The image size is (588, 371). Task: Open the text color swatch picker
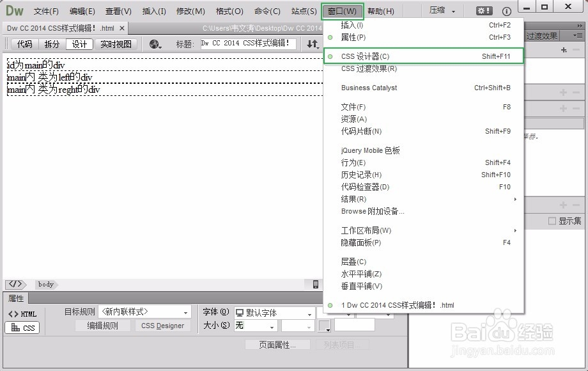point(324,326)
